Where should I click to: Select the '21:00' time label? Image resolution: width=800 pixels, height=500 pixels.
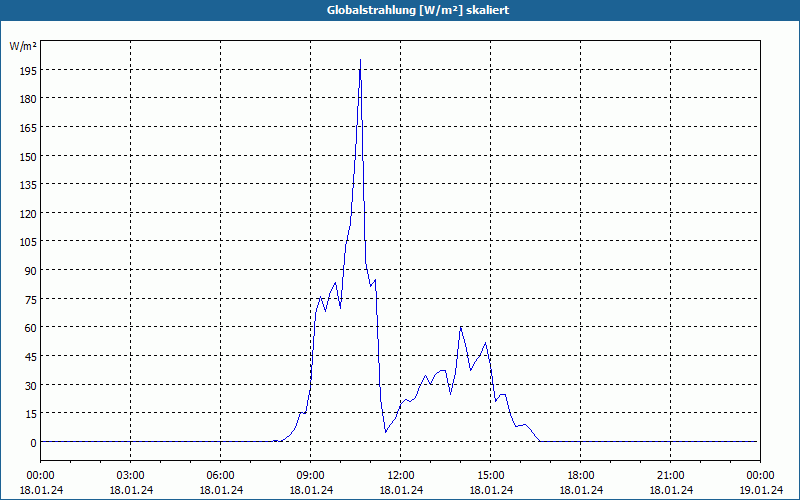[x=670, y=476]
